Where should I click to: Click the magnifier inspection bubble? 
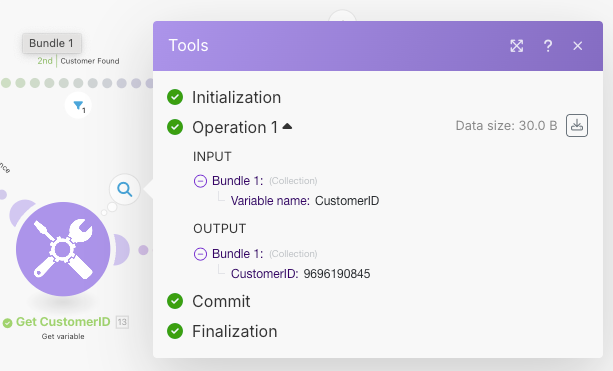click(125, 190)
